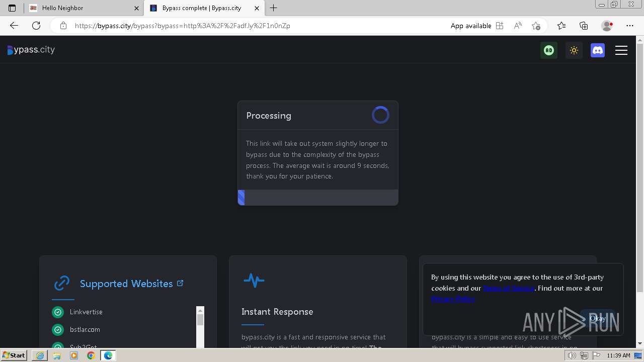Click the App available install icon
Screen dimensions: 644x362
pos(499,26)
